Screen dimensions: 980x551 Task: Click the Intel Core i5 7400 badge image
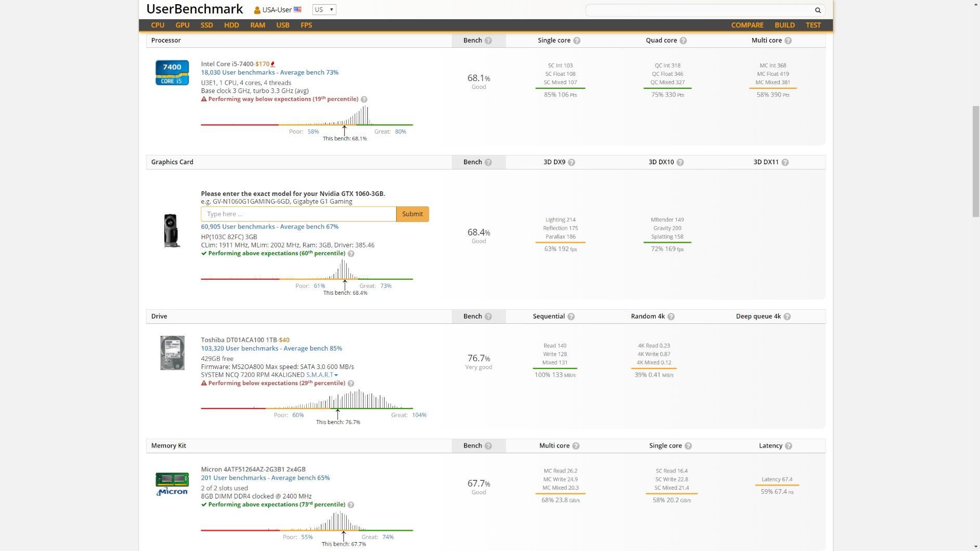pyautogui.click(x=172, y=73)
